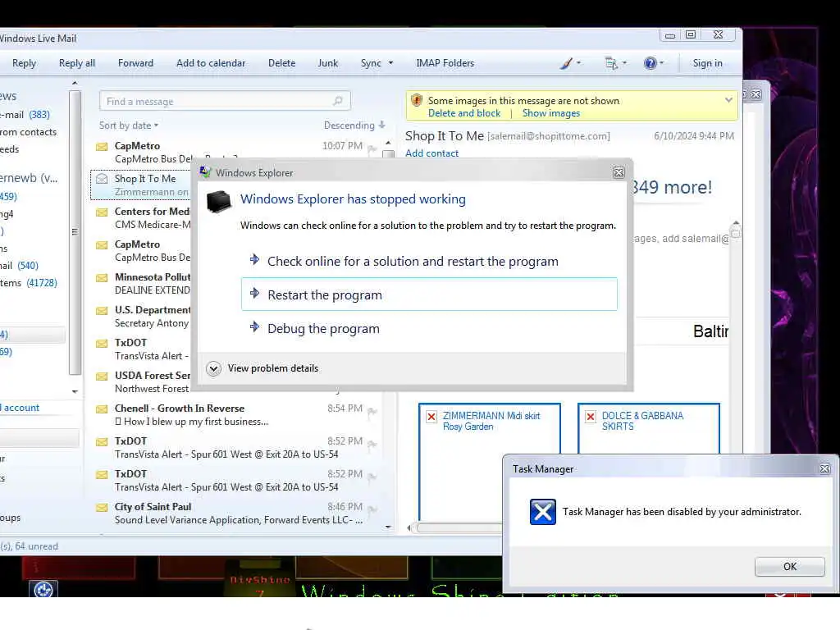Click Delete in the toolbar

click(x=282, y=63)
